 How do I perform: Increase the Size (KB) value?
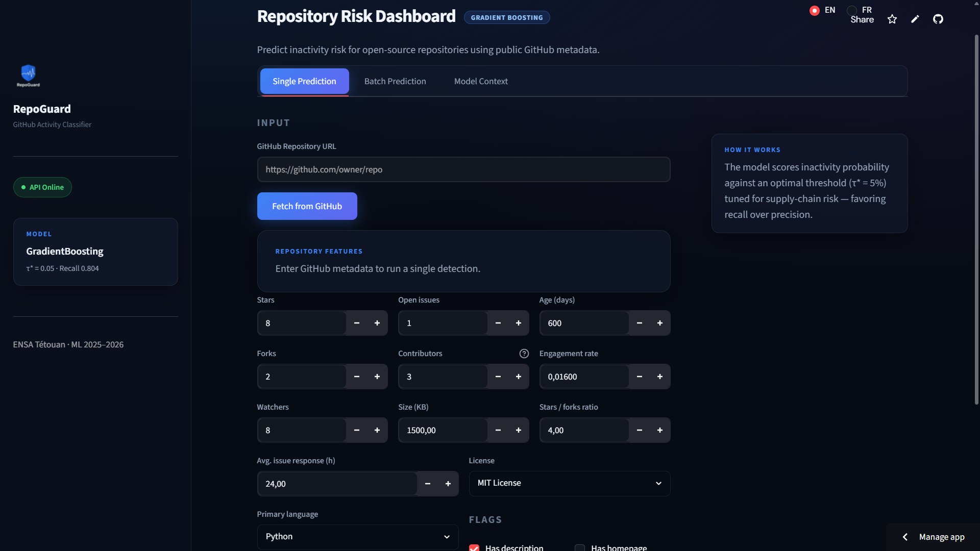point(519,430)
